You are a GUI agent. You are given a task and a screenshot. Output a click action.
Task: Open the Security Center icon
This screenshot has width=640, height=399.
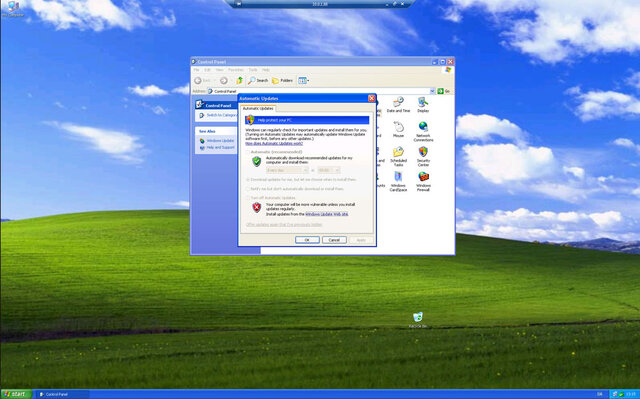tap(423, 157)
